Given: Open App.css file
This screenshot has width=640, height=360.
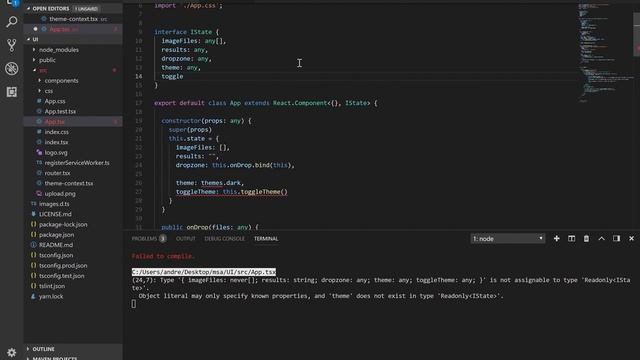Looking at the screenshot, I should pos(55,101).
